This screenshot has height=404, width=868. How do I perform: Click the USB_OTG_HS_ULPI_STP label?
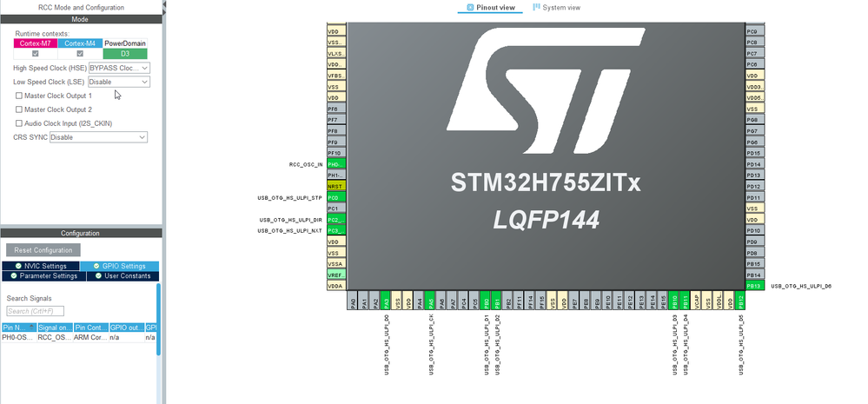[290, 197]
